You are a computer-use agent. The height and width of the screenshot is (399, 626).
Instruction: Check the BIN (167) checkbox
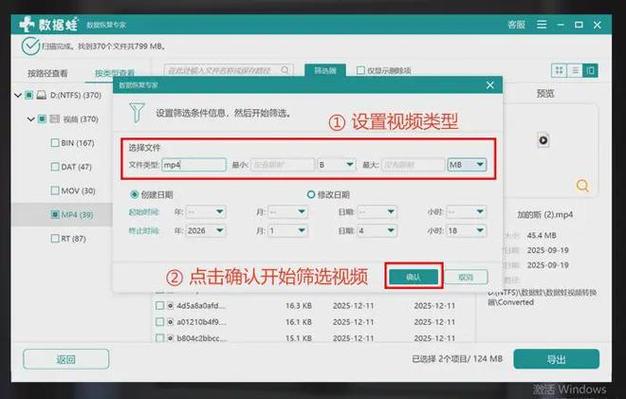pos(55,143)
